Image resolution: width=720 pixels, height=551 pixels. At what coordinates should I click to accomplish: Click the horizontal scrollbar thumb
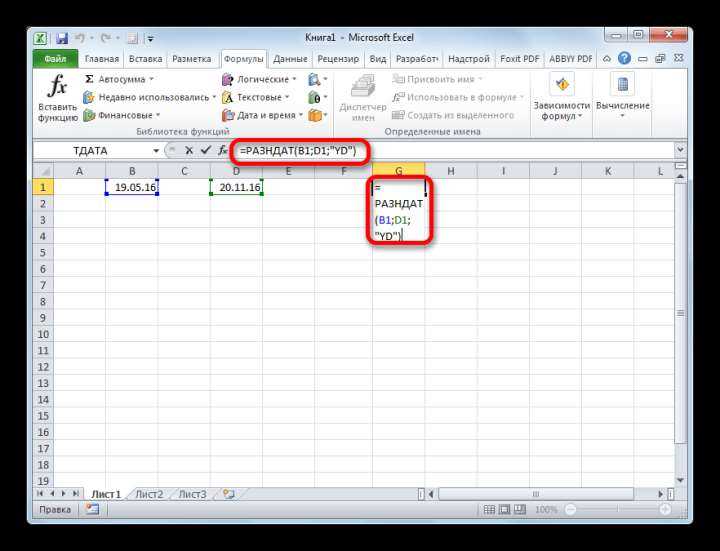click(x=536, y=494)
